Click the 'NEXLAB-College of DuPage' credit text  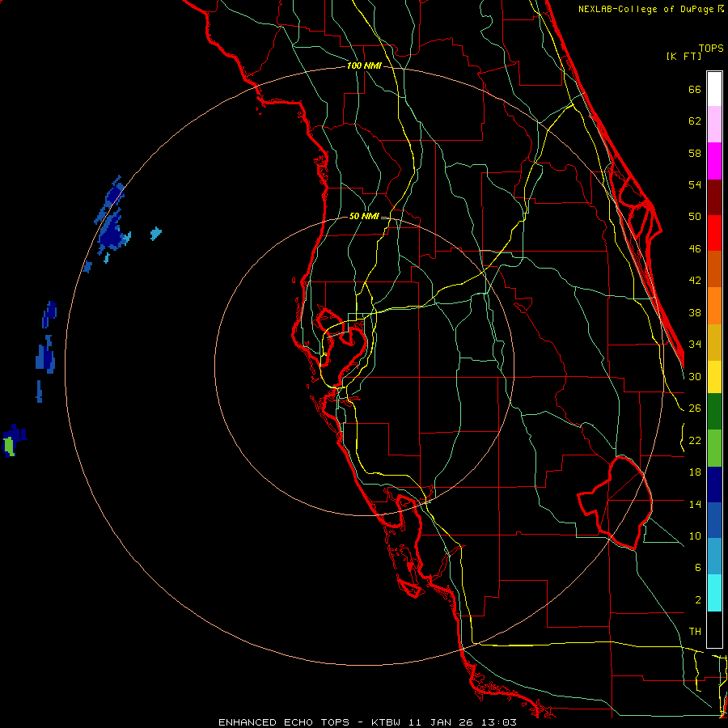tap(645, 9)
